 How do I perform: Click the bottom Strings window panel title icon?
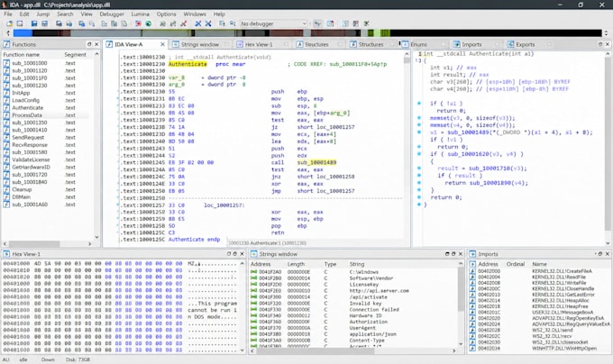pos(253,254)
